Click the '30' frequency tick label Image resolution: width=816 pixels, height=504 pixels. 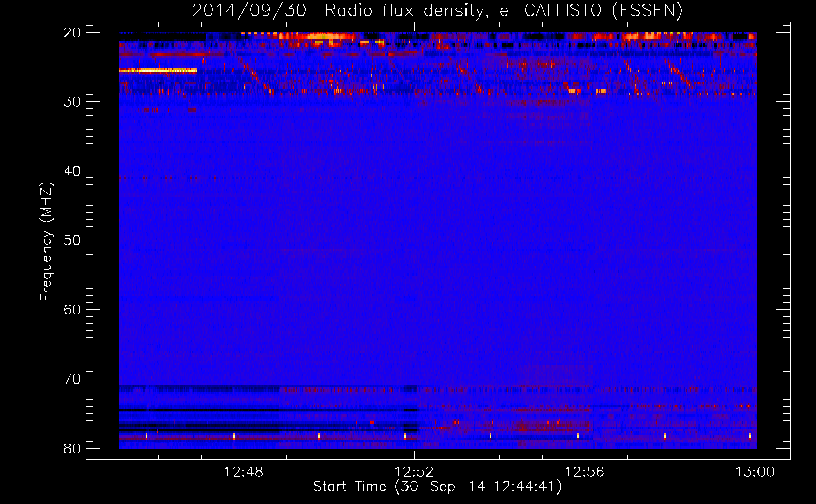[73, 102]
